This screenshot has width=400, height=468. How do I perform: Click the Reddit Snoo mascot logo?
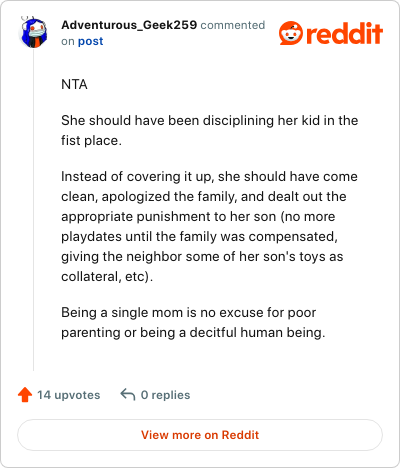click(291, 33)
